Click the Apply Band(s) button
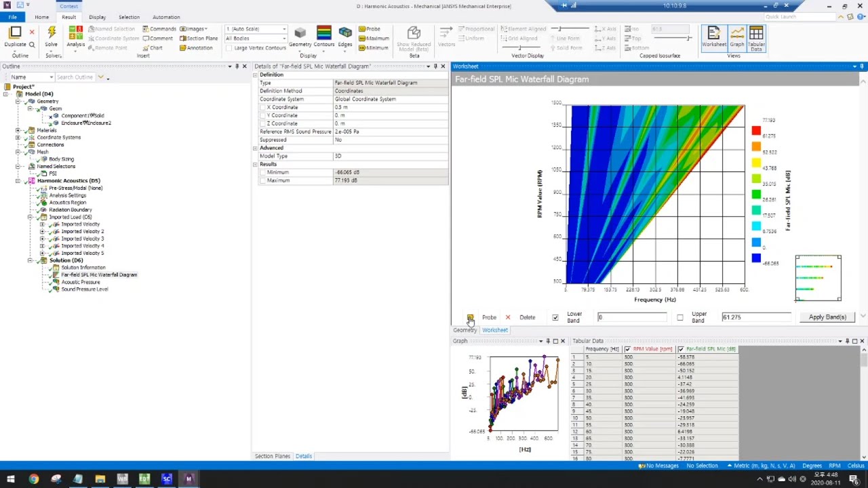The width and height of the screenshot is (868, 488). pyautogui.click(x=827, y=317)
